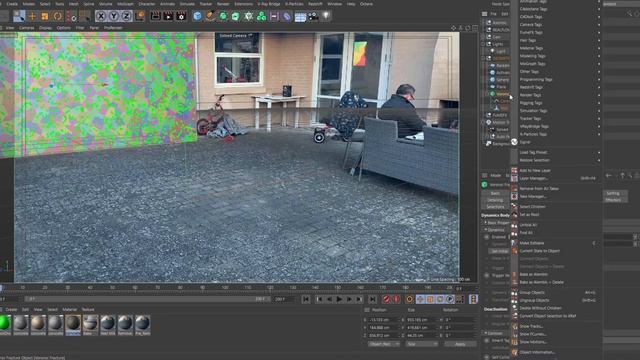Open the Simulate menu

[187, 4]
